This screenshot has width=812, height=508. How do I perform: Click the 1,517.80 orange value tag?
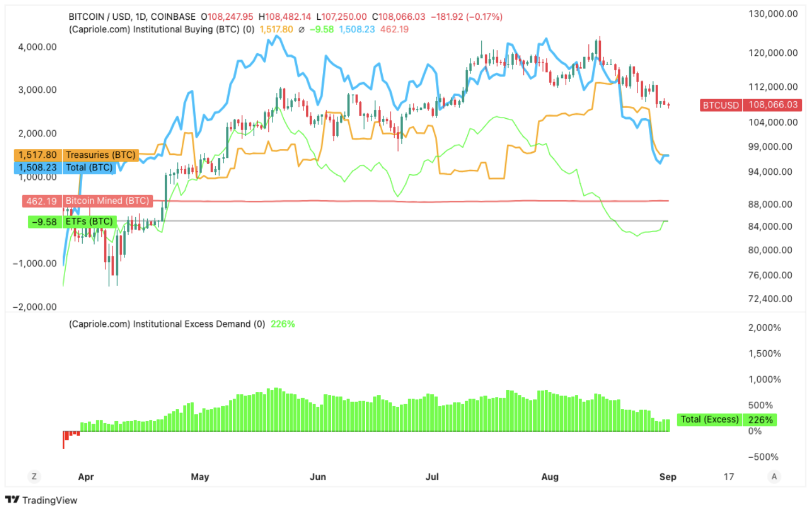click(37, 155)
